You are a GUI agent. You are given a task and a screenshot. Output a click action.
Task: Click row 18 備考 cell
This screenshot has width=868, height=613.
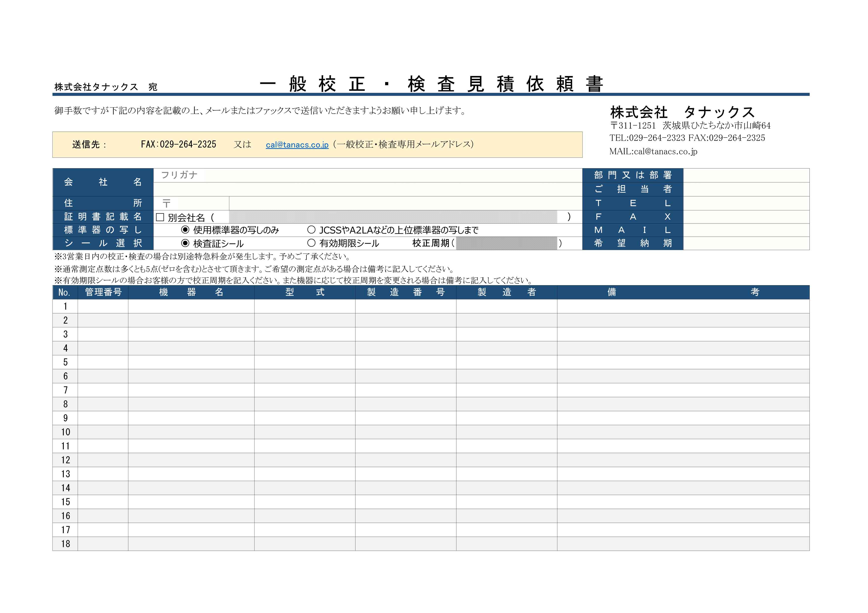pyautogui.click(x=683, y=544)
